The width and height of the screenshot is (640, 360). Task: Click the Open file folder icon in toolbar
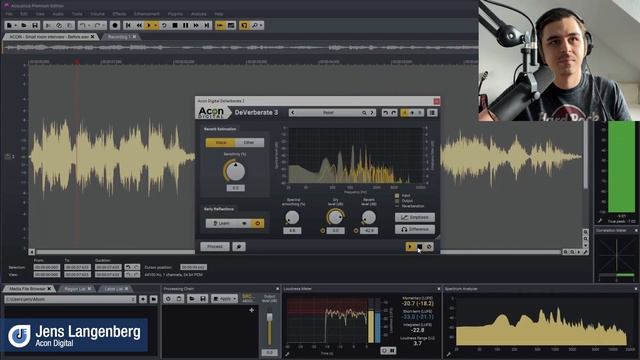tap(24, 25)
